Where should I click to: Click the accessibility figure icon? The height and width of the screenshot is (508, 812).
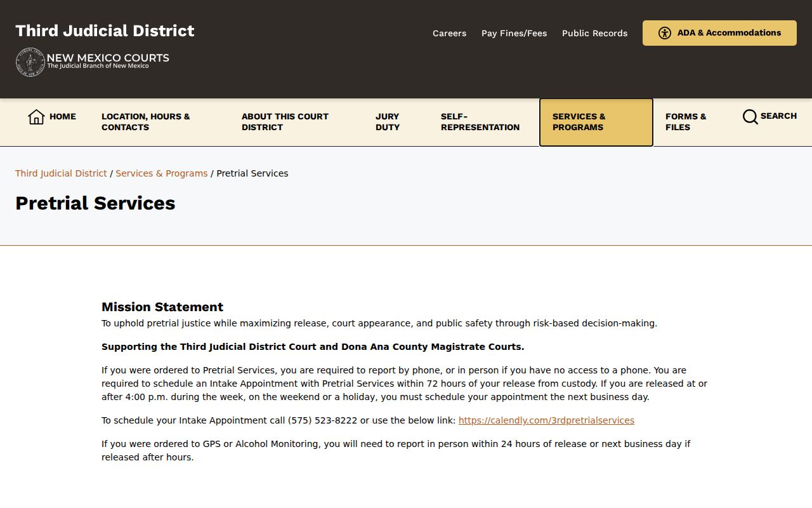click(x=665, y=33)
